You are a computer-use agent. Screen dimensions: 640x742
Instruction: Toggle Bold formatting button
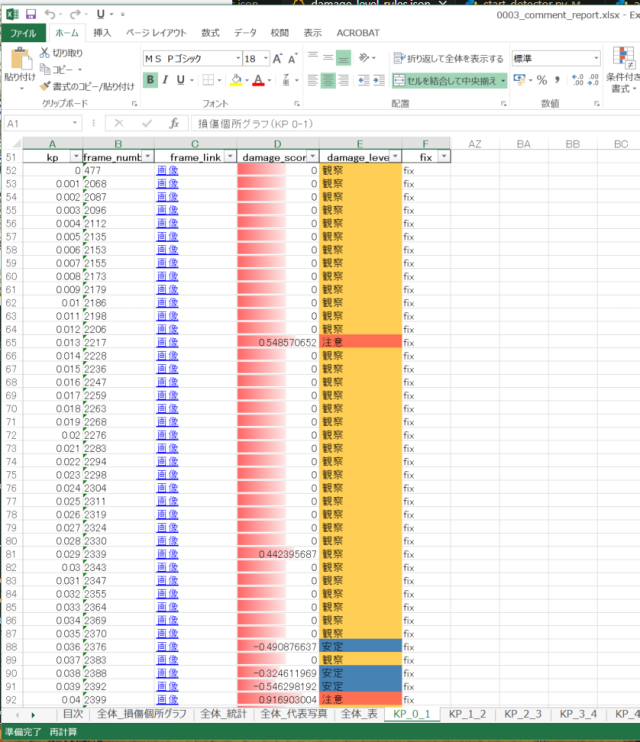click(x=151, y=80)
